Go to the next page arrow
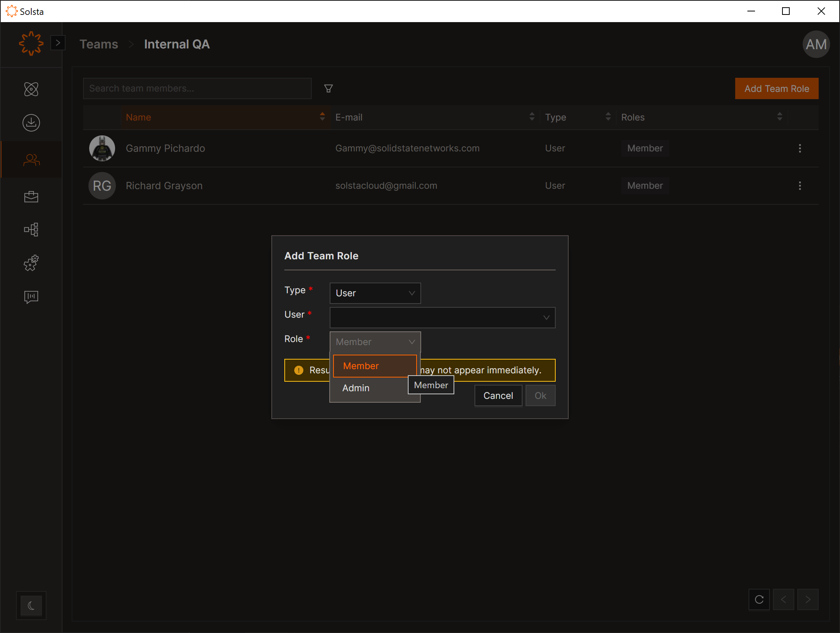This screenshot has height=633, width=840. point(808,599)
